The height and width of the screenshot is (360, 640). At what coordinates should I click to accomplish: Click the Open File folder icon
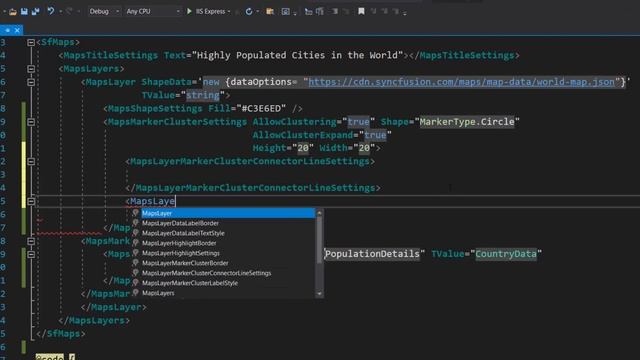(x=13, y=11)
